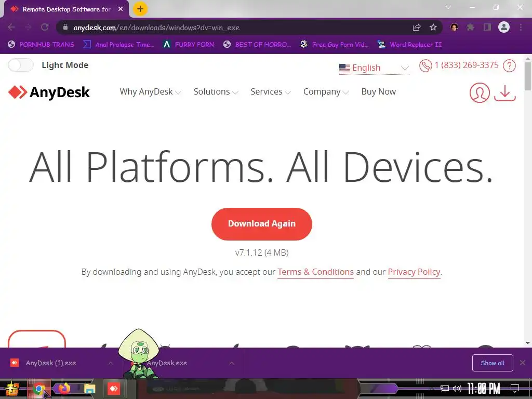Open the English language dropdown

(374, 68)
